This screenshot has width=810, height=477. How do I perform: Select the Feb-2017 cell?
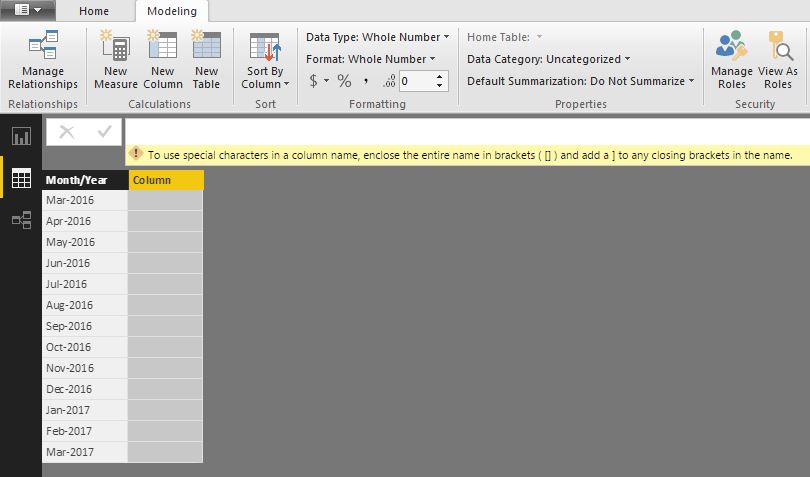click(85, 431)
